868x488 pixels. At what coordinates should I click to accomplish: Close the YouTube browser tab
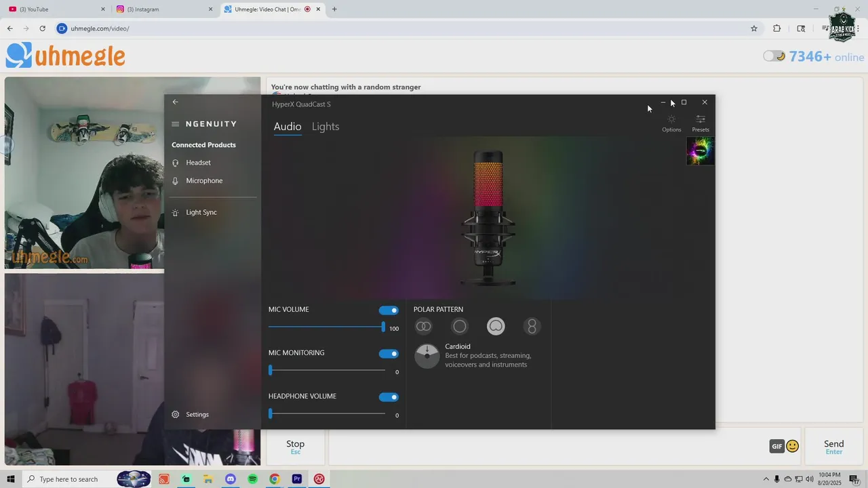[103, 9]
